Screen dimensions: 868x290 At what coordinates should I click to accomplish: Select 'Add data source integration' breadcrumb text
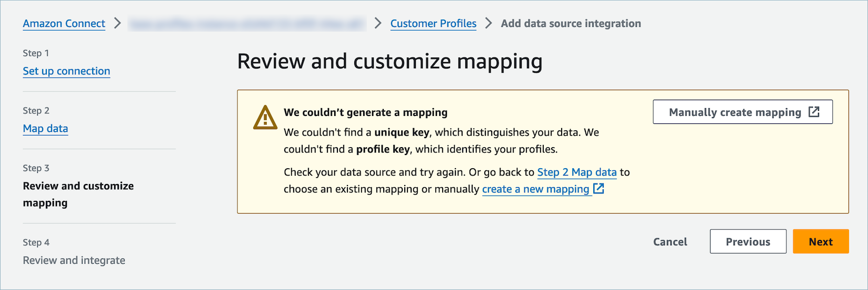tap(571, 23)
